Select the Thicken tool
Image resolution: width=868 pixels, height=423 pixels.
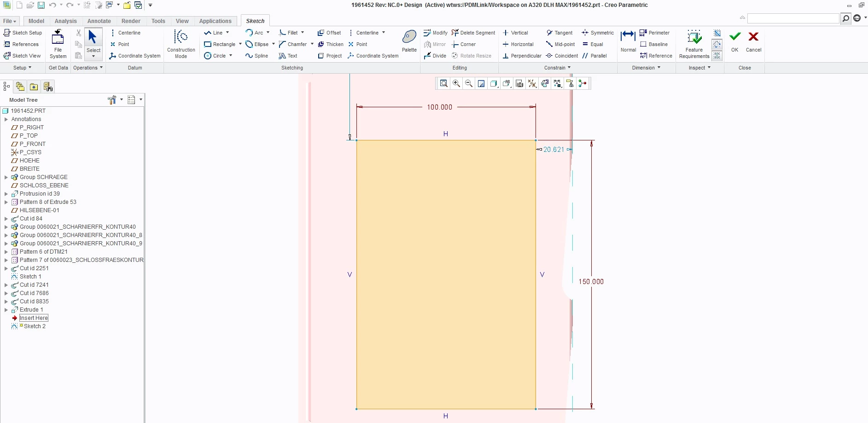coord(331,44)
